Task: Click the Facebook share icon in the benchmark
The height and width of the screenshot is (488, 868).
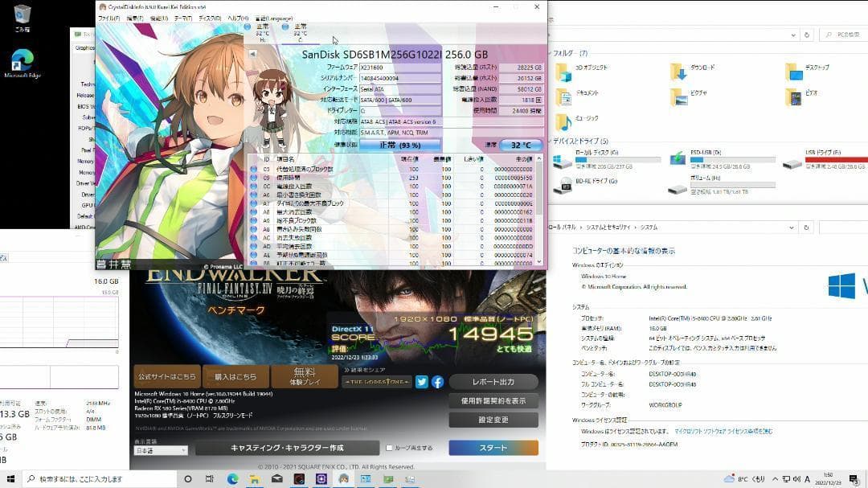Action: [x=438, y=382]
